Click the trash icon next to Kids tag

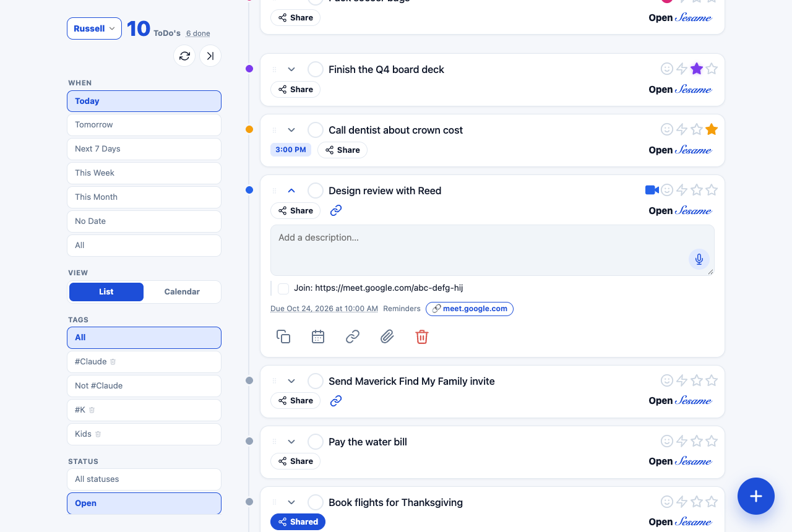(x=98, y=434)
